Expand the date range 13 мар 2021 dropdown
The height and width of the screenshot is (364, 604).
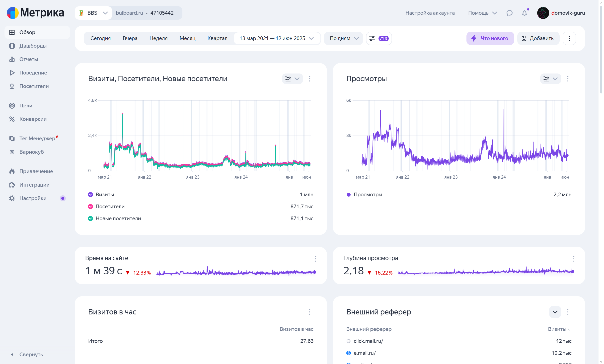click(x=277, y=38)
